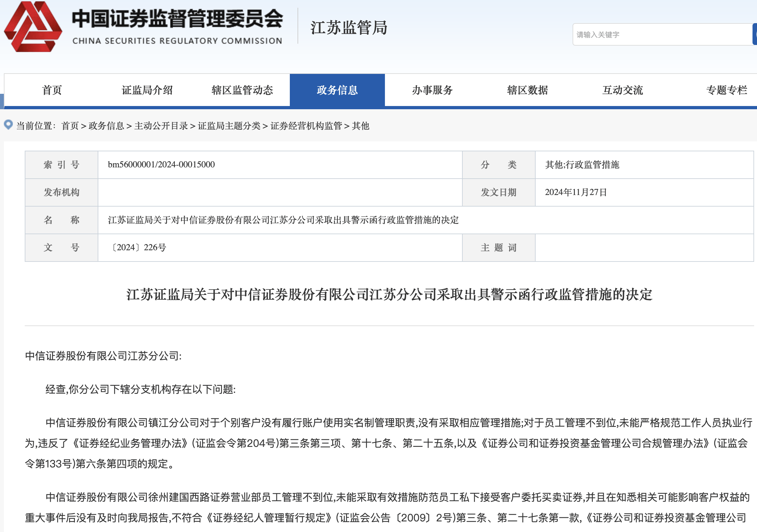
Task: Open the 专题专栏 navigation tab
Action: coord(726,90)
